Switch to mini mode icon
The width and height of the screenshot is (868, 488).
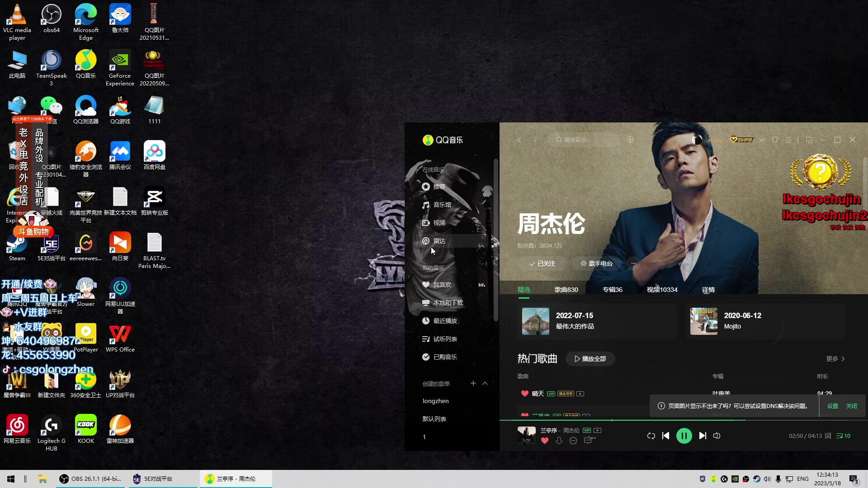[x=809, y=140]
